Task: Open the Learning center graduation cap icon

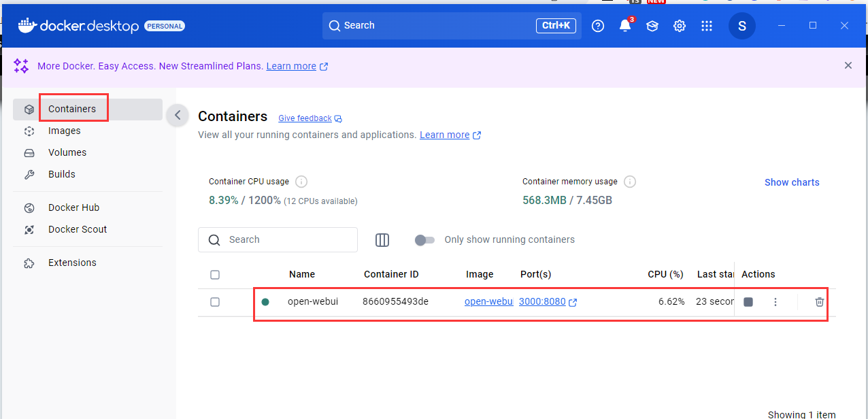Action: (652, 26)
